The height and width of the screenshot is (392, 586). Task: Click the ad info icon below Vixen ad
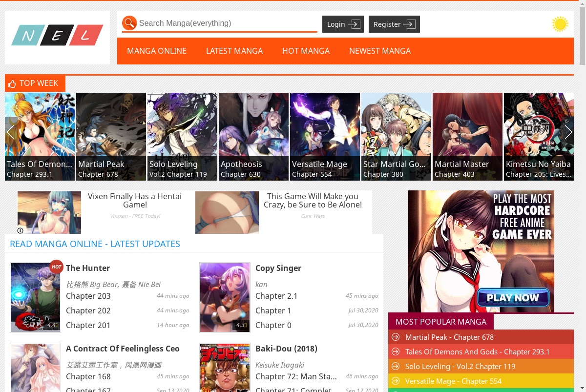pos(21,230)
